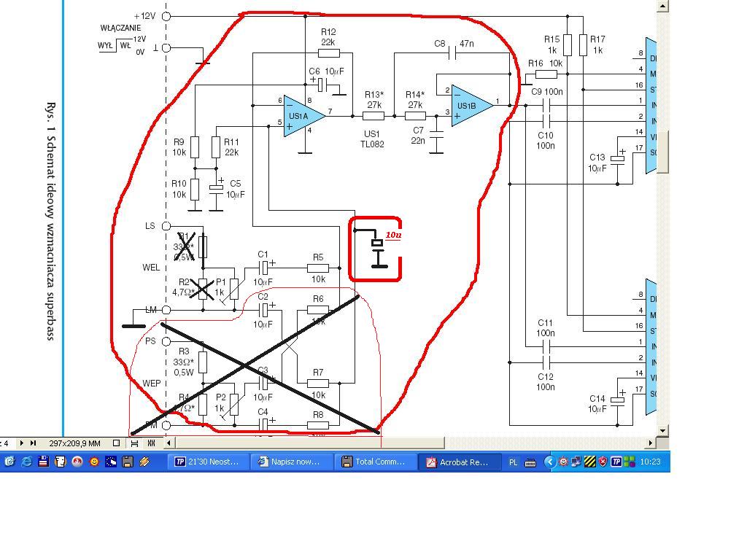Click the C11 100n capacitor label

(x=546, y=328)
